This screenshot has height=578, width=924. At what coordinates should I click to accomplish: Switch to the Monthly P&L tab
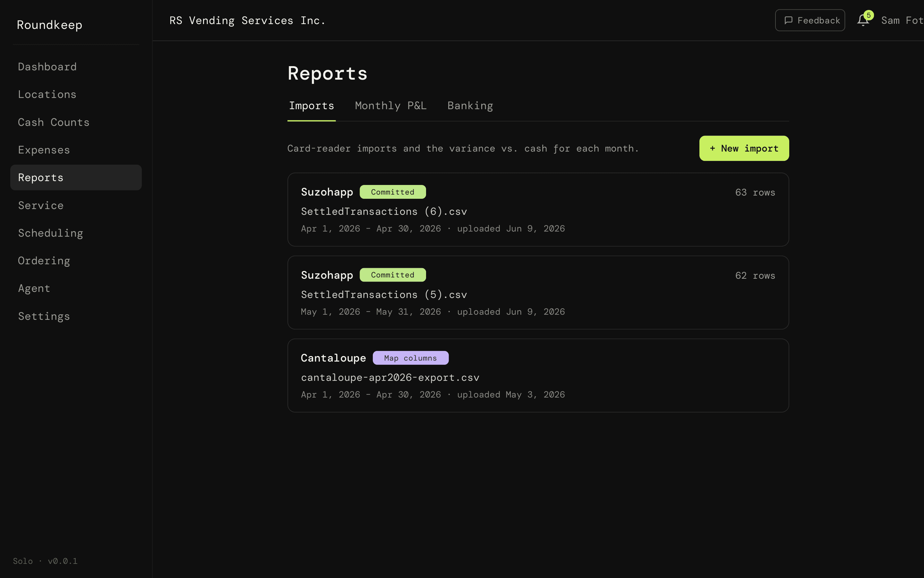(x=390, y=106)
